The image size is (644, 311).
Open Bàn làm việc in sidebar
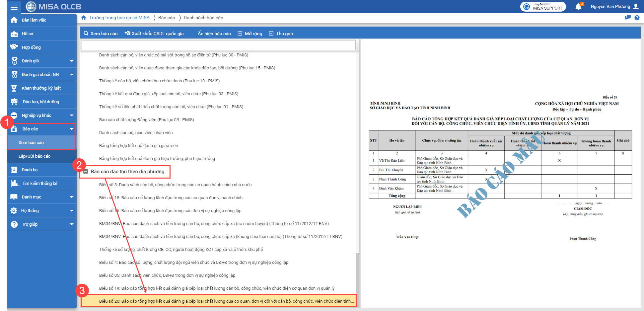pyautogui.click(x=34, y=20)
